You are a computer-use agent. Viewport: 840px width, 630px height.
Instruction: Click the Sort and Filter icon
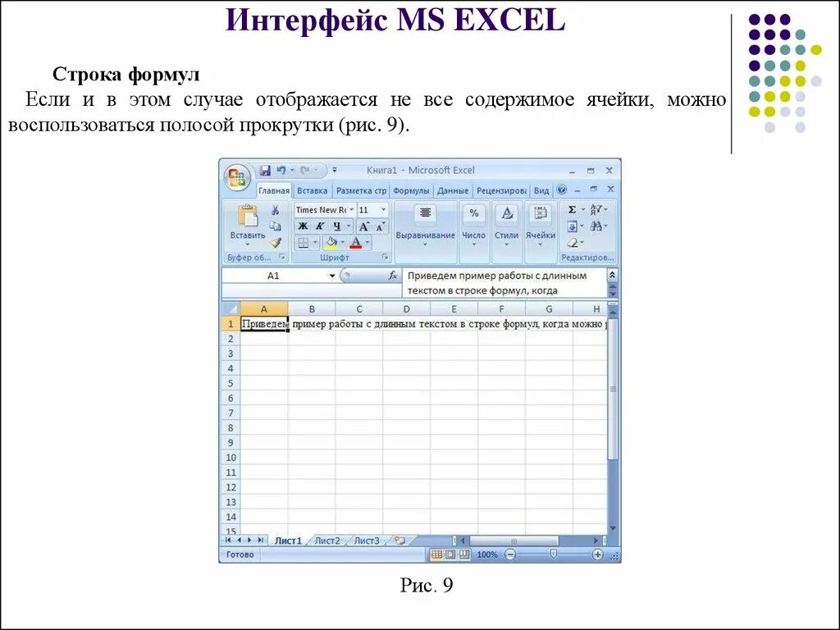pos(596,209)
